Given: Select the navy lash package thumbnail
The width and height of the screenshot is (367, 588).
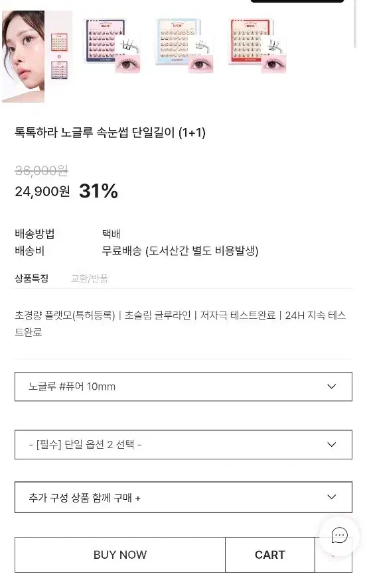Looking at the screenshot, I should tap(111, 46).
